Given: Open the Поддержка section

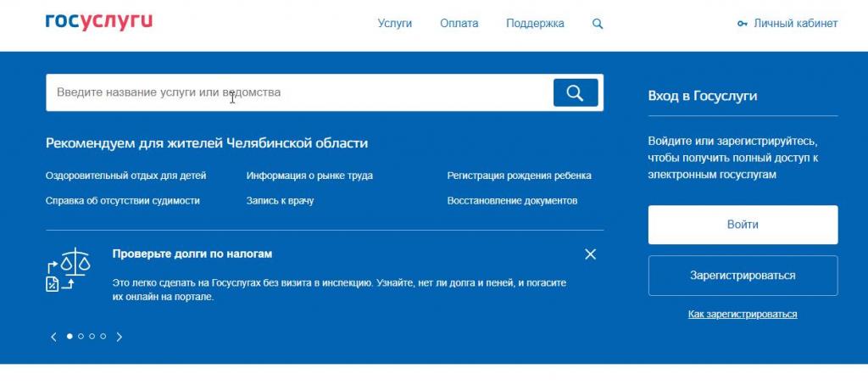Looking at the screenshot, I should click(x=535, y=24).
